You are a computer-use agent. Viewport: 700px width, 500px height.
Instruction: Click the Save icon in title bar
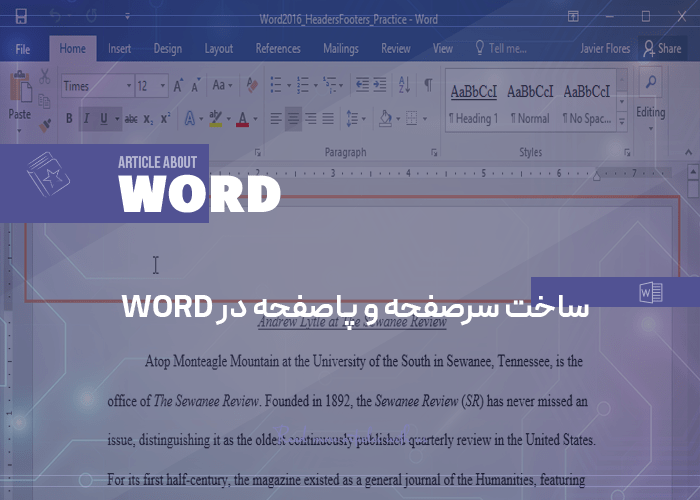(x=21, y=17)
